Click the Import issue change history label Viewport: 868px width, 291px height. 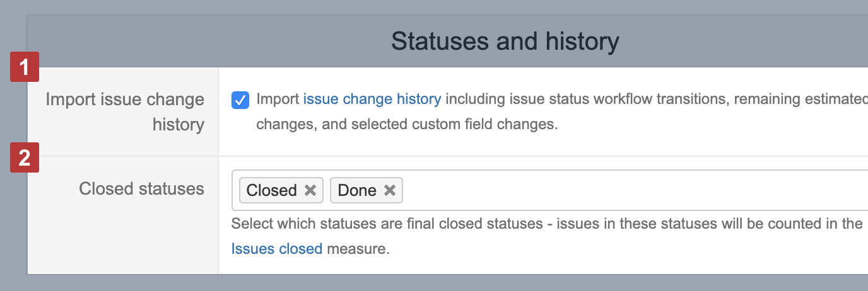(x=126, y=111)
